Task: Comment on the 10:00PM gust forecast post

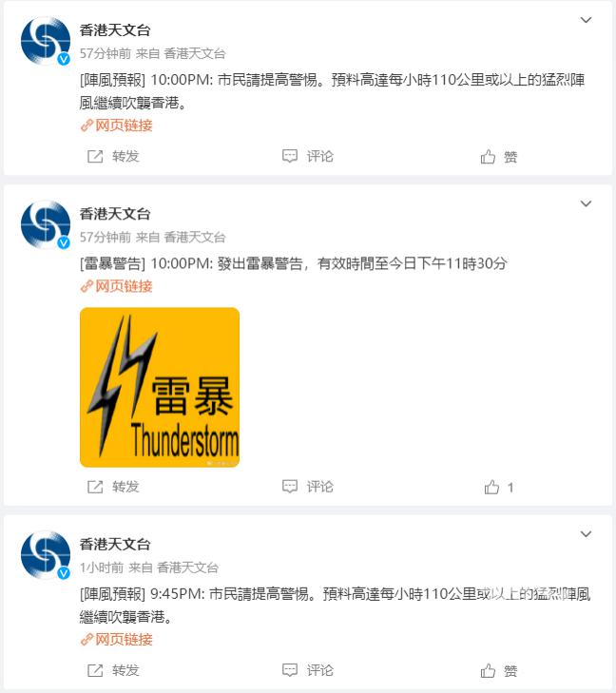Action: 308,157
